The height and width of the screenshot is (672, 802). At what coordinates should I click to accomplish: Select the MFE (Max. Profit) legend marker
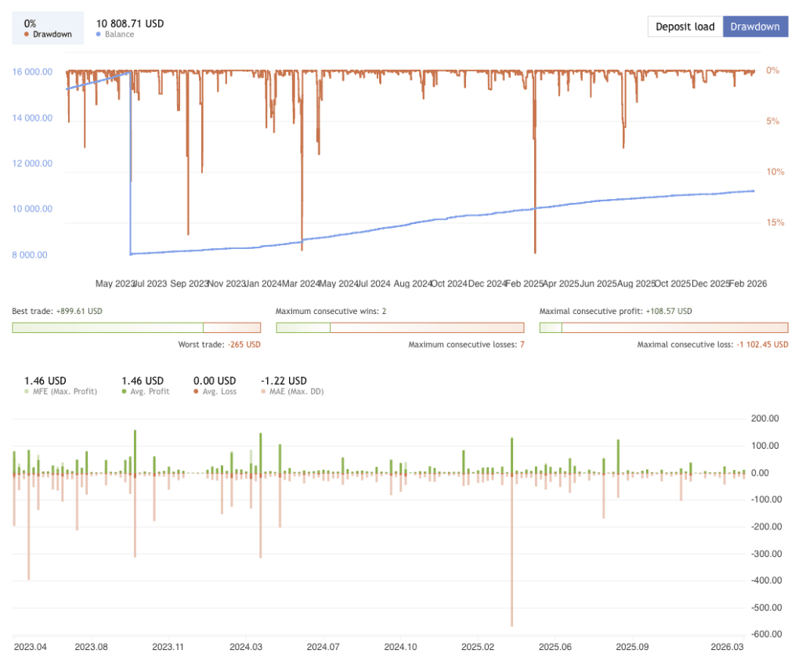click(28, 389)
